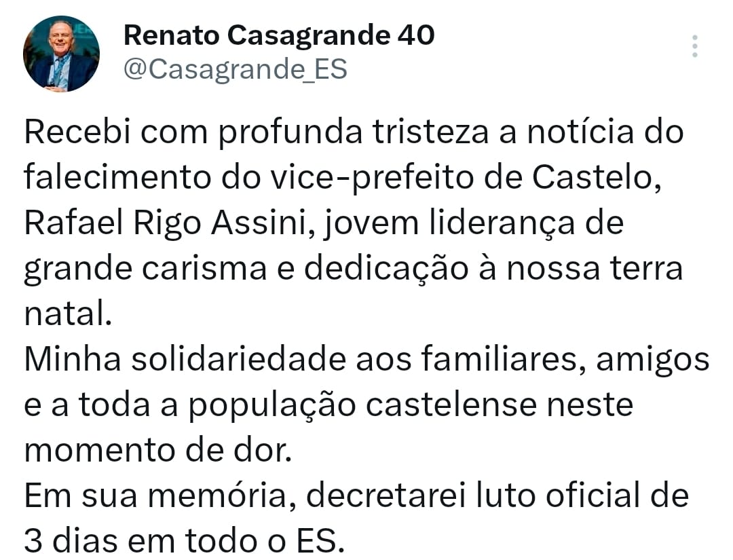Click the line starting with 'grande carisma'
Screen dimensions: 733x560
coord(354,269)
